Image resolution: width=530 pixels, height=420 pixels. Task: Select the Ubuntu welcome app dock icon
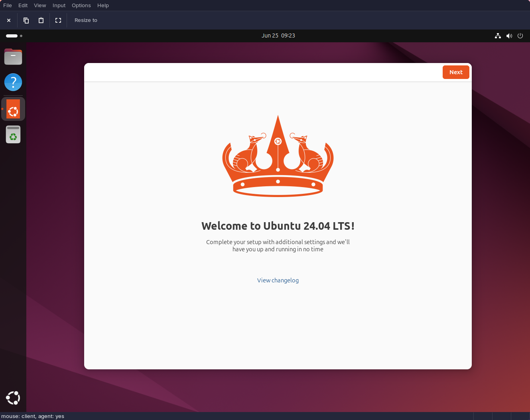pos(13,109)
